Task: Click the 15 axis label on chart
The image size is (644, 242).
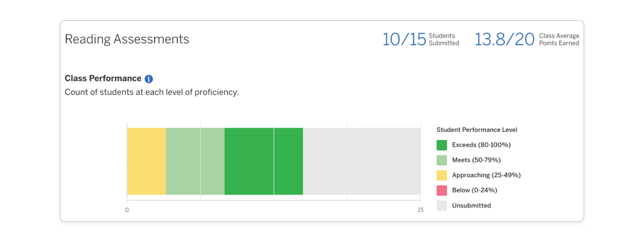Action: click(x=420, y=210)
